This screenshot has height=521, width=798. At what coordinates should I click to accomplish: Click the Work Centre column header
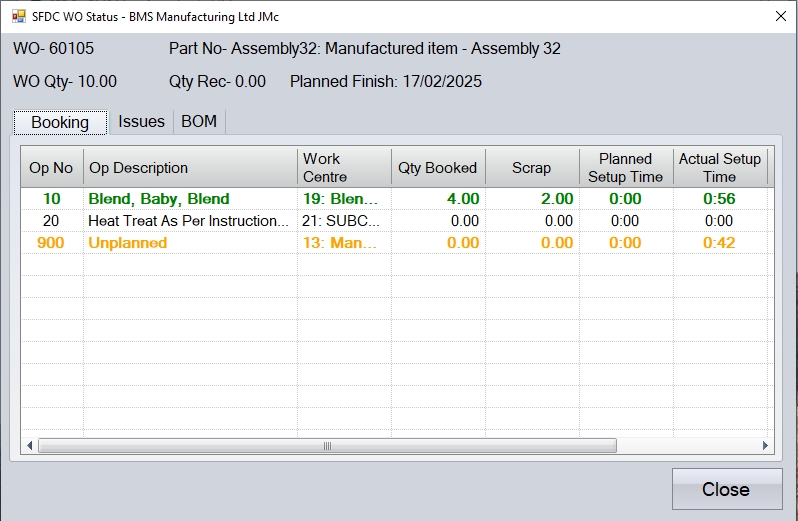click(x=343, y=168)
